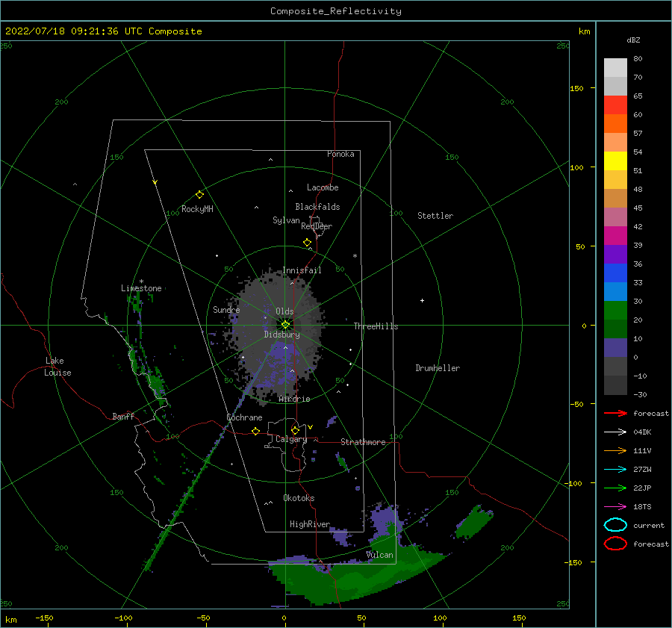Click the Sundre label
The height and width of the screenshot is (628, 672).
coord(226,310)
